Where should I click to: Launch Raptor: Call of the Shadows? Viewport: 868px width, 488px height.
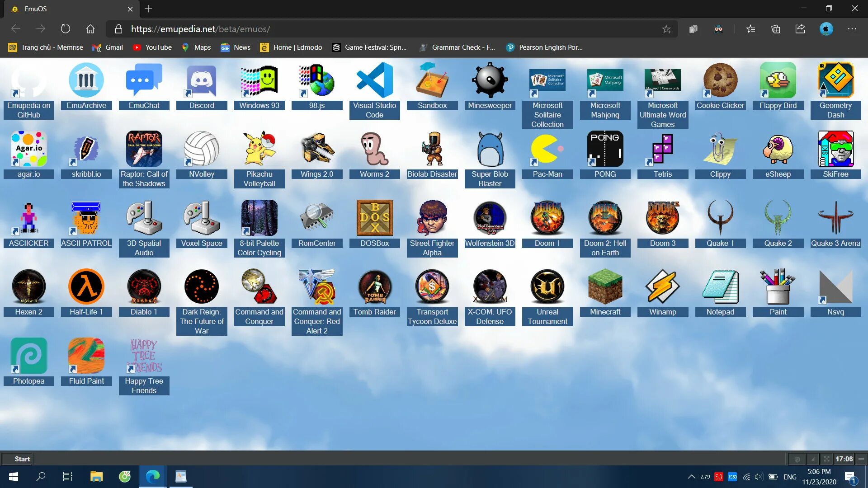coord(144,160)
